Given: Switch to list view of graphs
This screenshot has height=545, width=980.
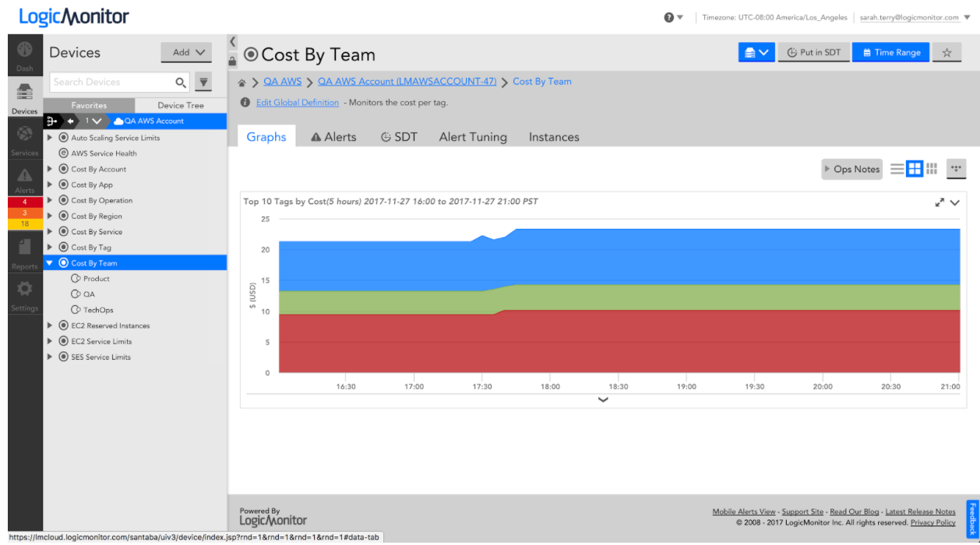Looking at the screenshot, I should [x=897, y=169].
